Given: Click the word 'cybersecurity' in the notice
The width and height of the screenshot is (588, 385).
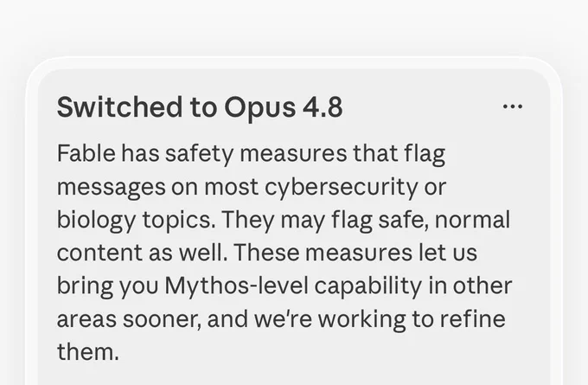Looking at the screenshot, I should point(341,187).
